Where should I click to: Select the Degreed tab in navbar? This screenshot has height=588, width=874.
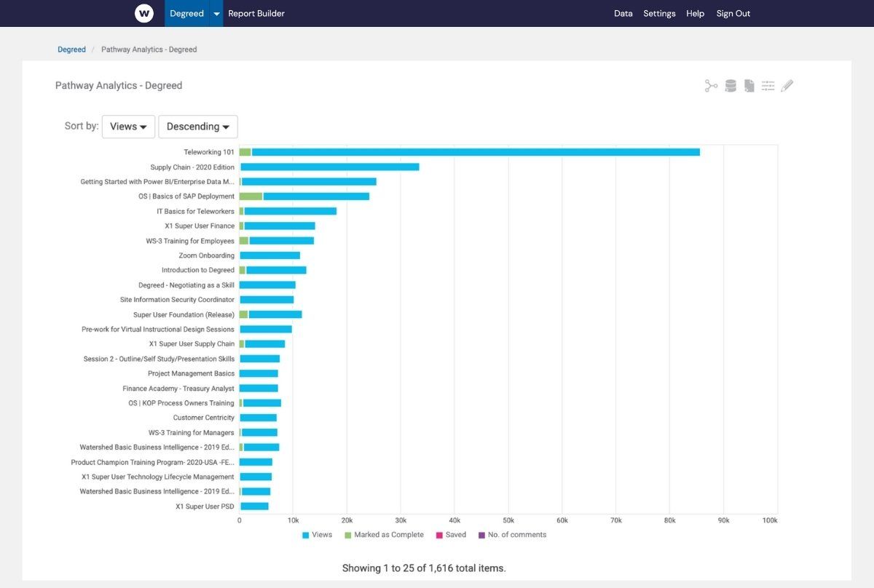[x=187, y=13]
